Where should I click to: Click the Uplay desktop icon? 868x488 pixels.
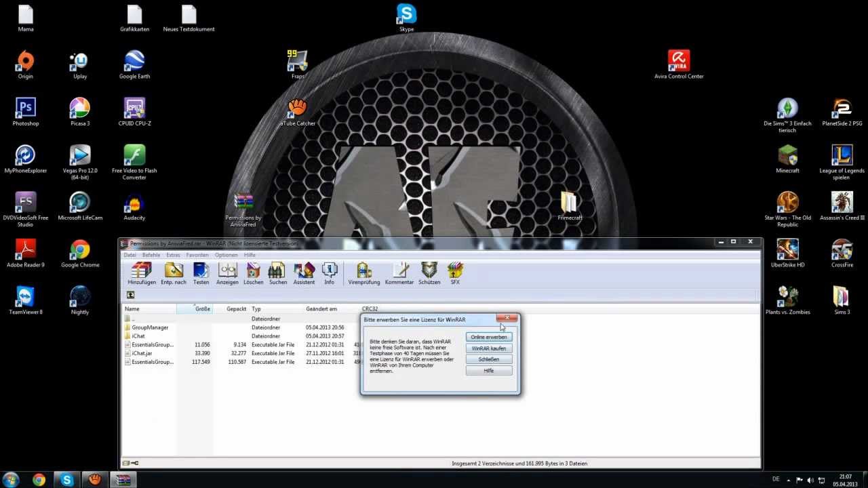tap(80, 65)
